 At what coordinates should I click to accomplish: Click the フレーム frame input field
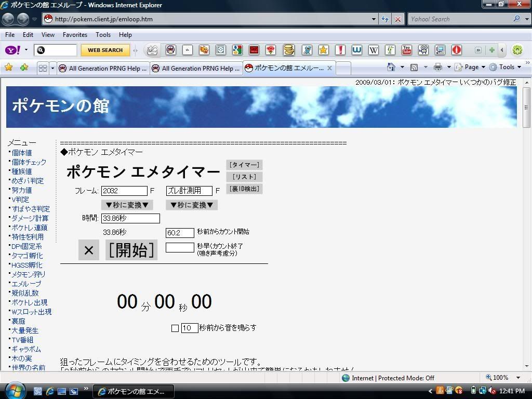point(124,191)
